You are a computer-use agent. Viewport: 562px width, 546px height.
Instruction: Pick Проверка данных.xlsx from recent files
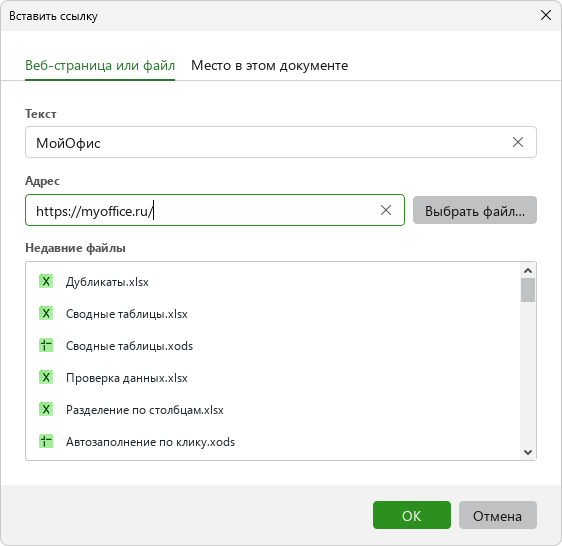tap(273, 378)
